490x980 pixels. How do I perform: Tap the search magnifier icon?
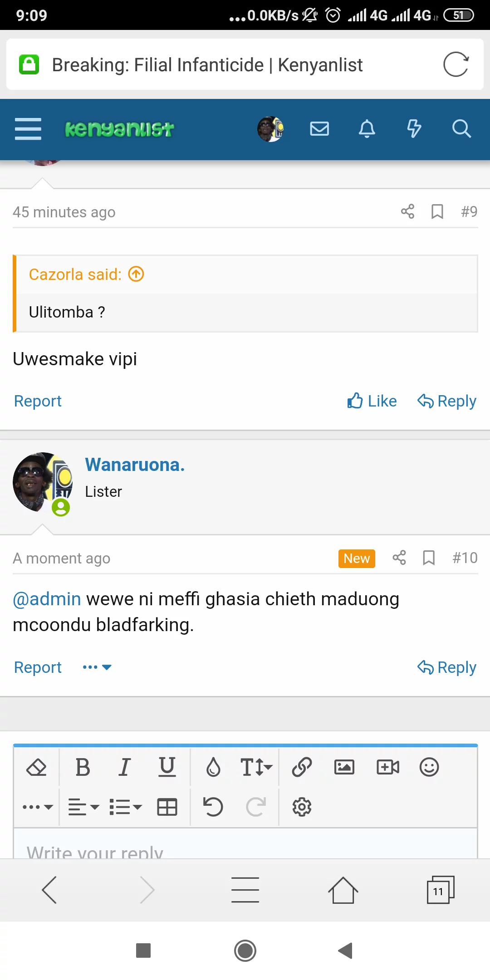click(x=461, y=129)
